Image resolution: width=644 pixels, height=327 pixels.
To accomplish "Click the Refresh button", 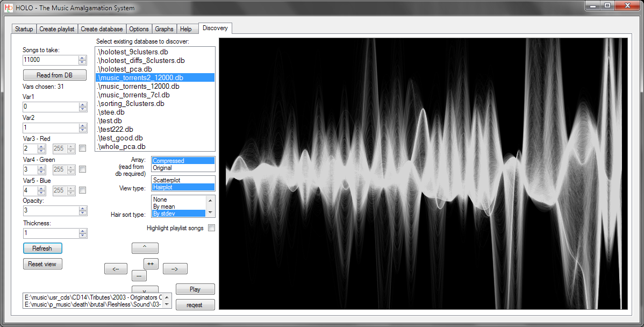I will click(x=42, y=248).
